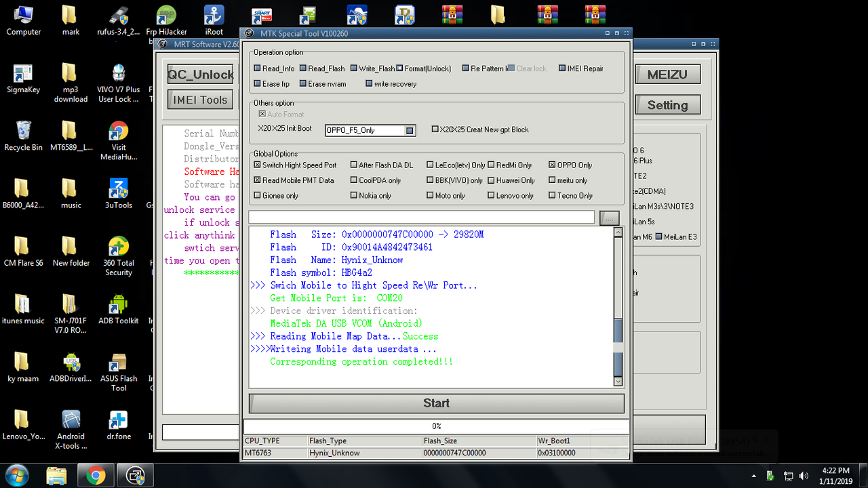Click the taskbar clock showing 4:22 PM
This screenshot has width=868, height=488.
(835, 476)
